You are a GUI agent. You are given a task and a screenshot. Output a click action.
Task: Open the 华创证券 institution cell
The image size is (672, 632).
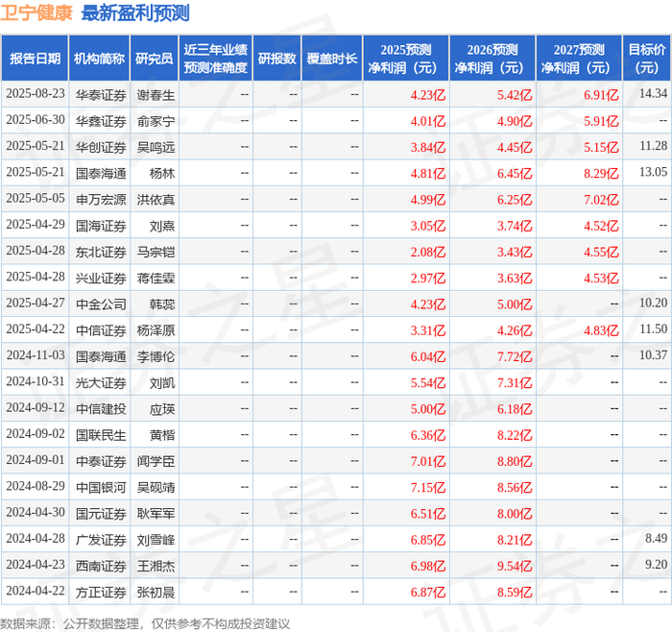[x=101, y=147]
